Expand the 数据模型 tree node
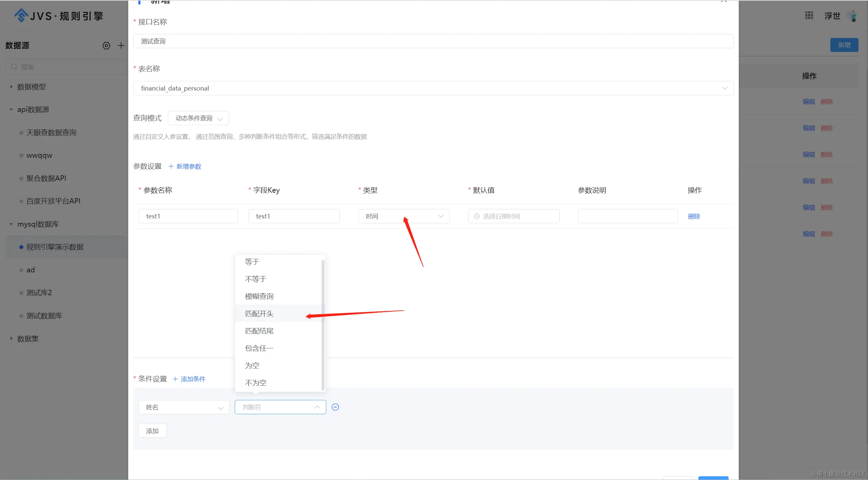 (x=11, y=87)
